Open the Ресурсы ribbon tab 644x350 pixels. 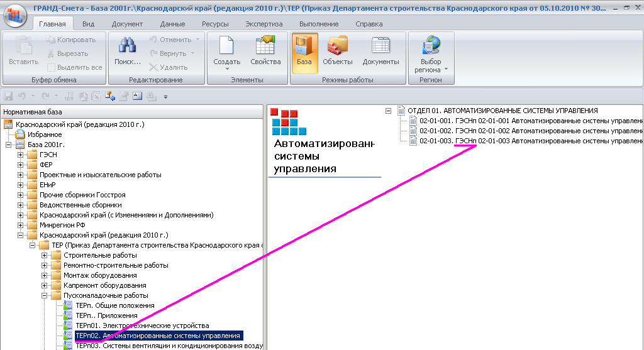215,24
